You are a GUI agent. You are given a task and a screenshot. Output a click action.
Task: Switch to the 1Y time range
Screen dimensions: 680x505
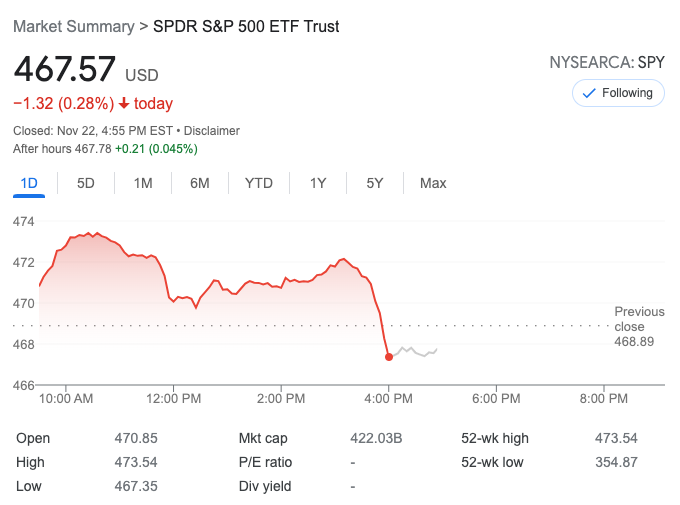[318, 183]
